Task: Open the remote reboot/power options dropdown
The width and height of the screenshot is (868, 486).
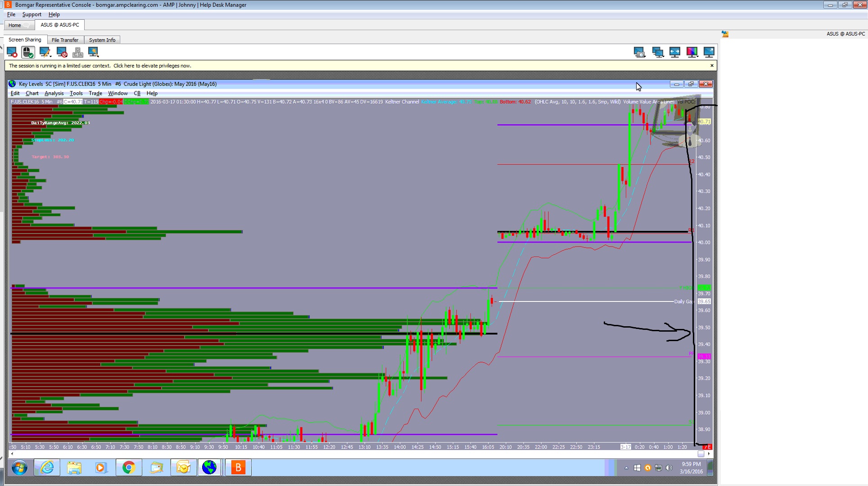Action: coord(62,53)
